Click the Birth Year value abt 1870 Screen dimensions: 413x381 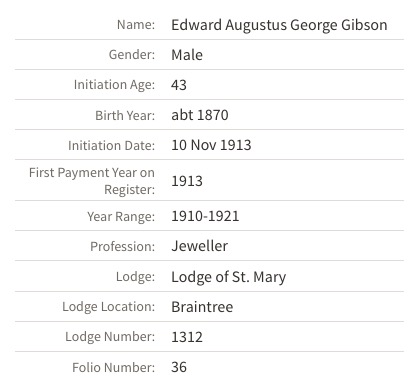pos(200,115)
